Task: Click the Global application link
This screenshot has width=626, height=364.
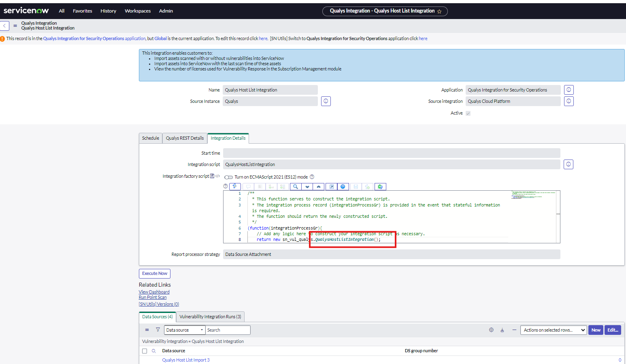Action: point(161,38)
